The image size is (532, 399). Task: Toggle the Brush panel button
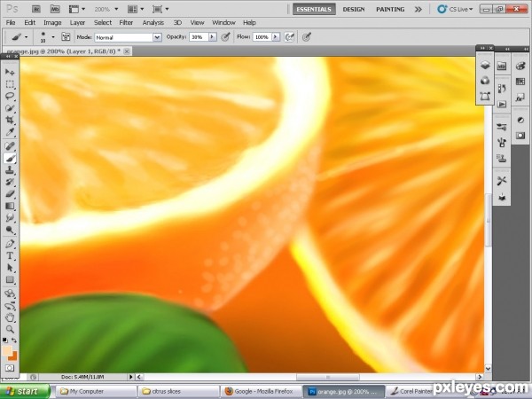(66, 37)
